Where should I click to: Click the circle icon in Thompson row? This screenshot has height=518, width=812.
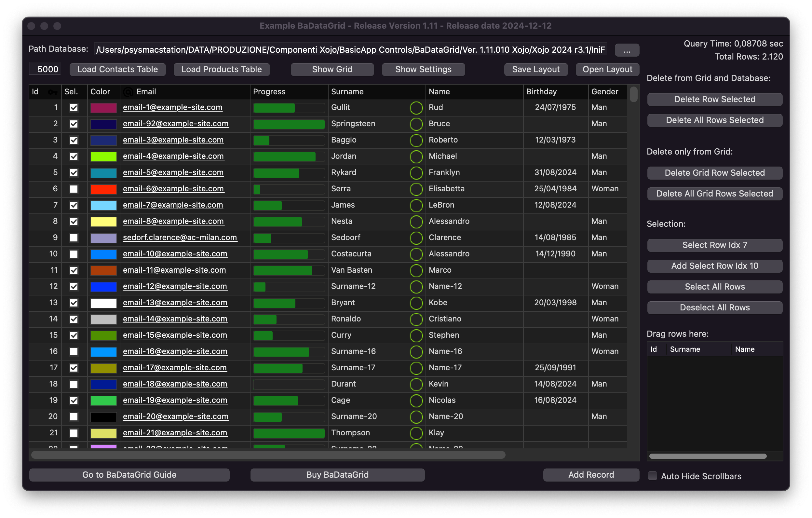click(416, 433)
